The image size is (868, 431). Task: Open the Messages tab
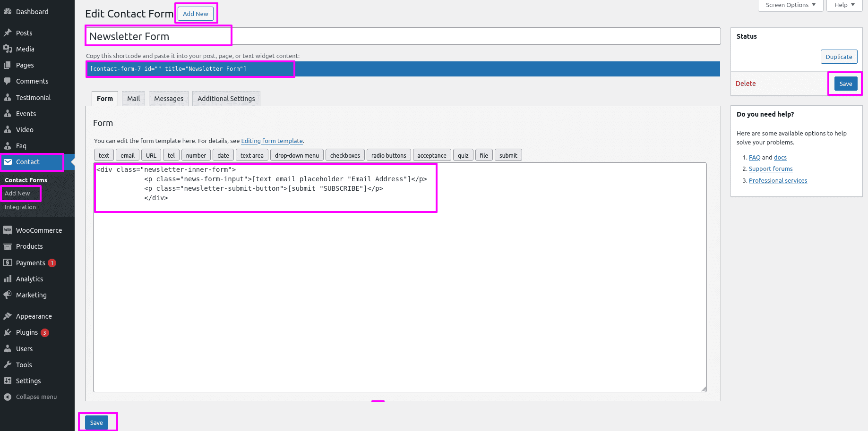pos(169,98)
